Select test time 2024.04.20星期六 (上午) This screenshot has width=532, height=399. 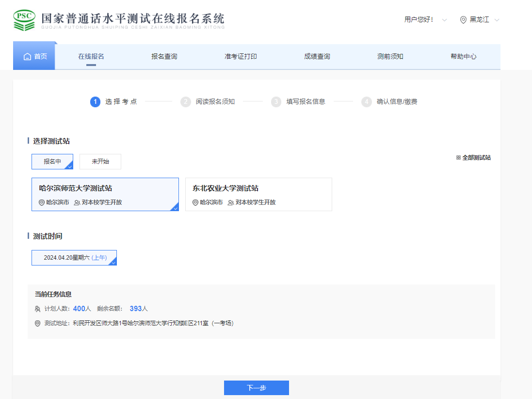[74, 258]
